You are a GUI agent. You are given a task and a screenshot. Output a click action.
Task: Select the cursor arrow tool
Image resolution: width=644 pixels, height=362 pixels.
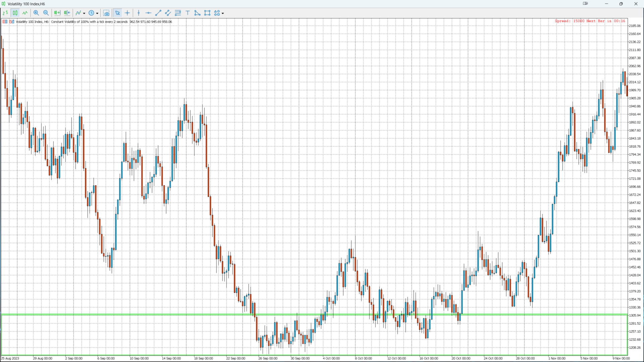point(117,13)
